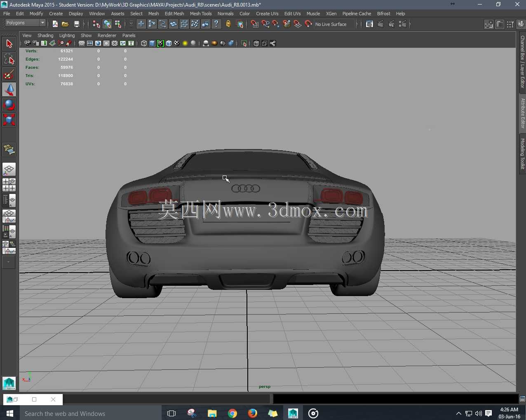
Task: Toggle the lock selection padlock icon
Action: (228, 24)
